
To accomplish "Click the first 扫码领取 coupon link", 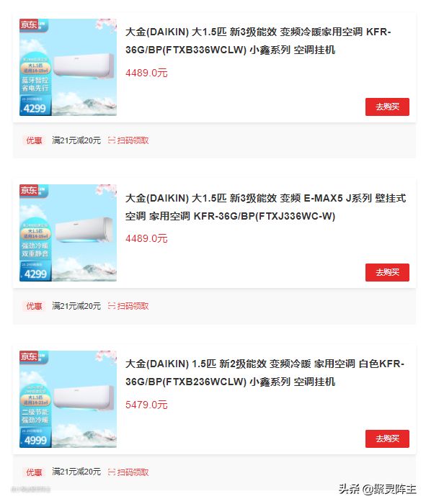I will tap(133, 140).
